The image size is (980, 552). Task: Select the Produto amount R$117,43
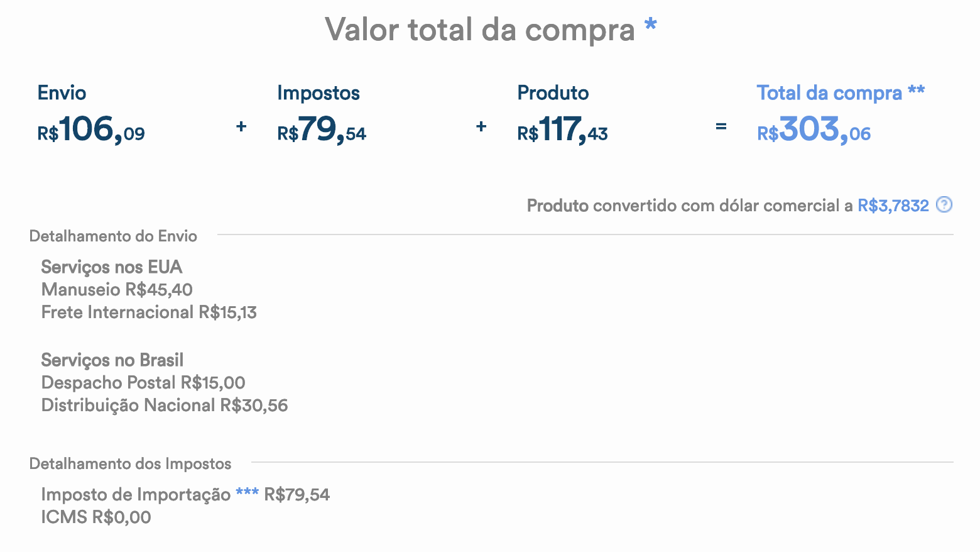(x=562, y=130)
